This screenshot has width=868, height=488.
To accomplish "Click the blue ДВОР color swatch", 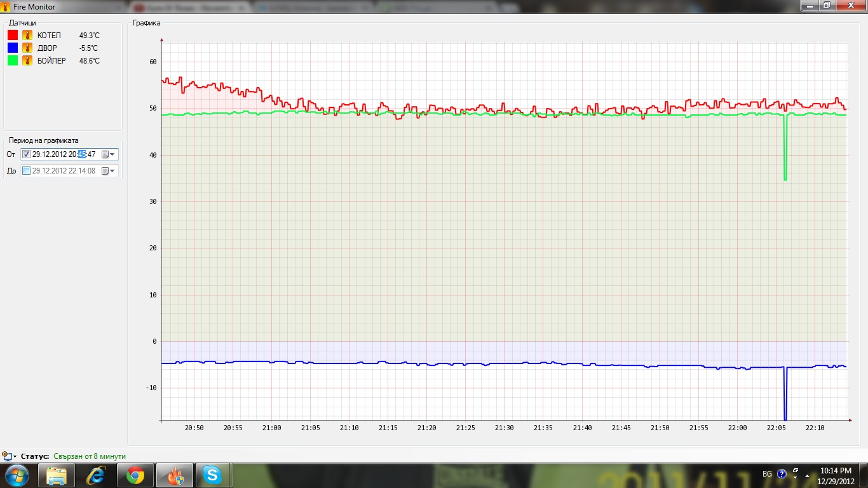I will coord(13,48).
